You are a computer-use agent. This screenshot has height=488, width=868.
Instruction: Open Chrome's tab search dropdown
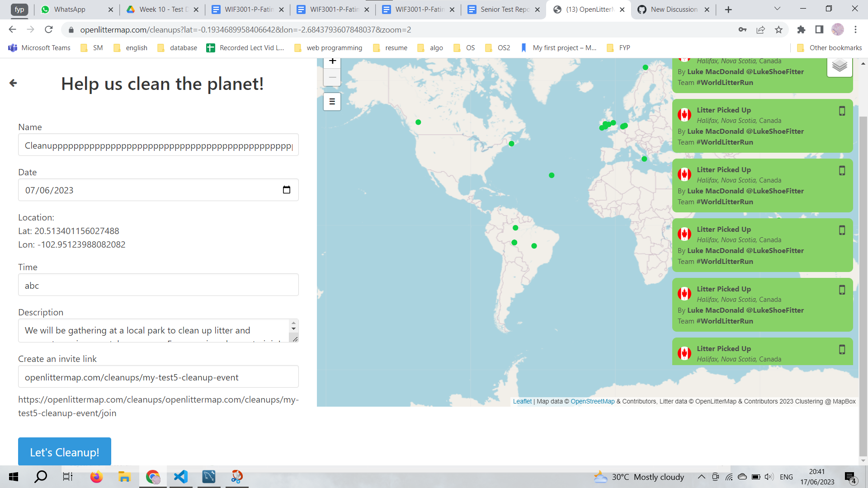[x=777, y=8]
